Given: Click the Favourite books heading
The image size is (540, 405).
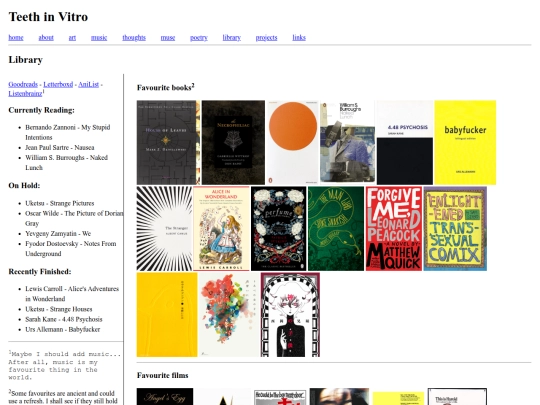Looking at the screenshot, I should tap(165, 87).
